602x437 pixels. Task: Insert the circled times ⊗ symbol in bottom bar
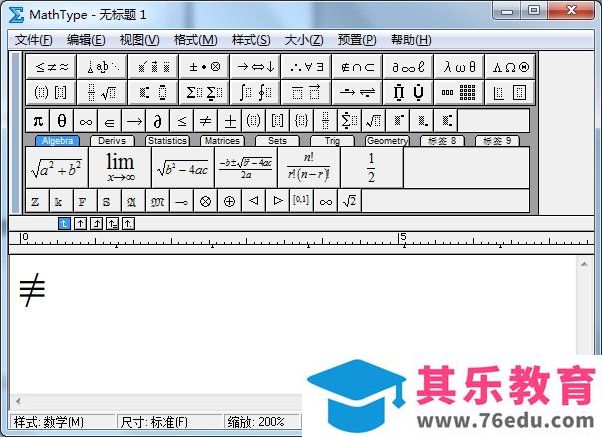[205, 201]
